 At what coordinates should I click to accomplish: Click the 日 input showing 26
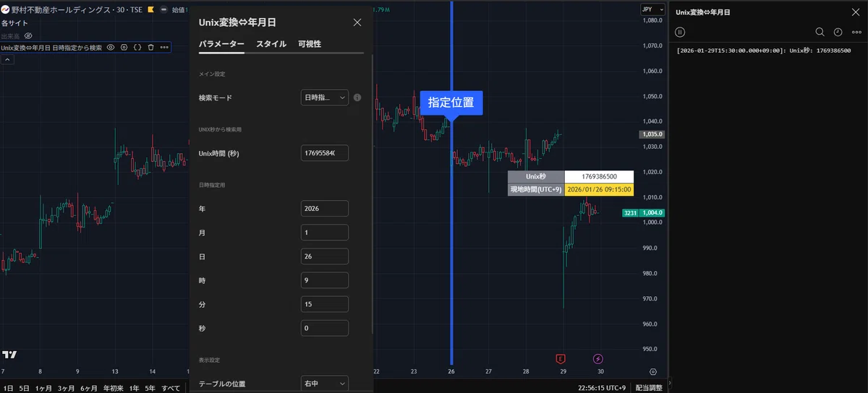(x=325, y=256)
